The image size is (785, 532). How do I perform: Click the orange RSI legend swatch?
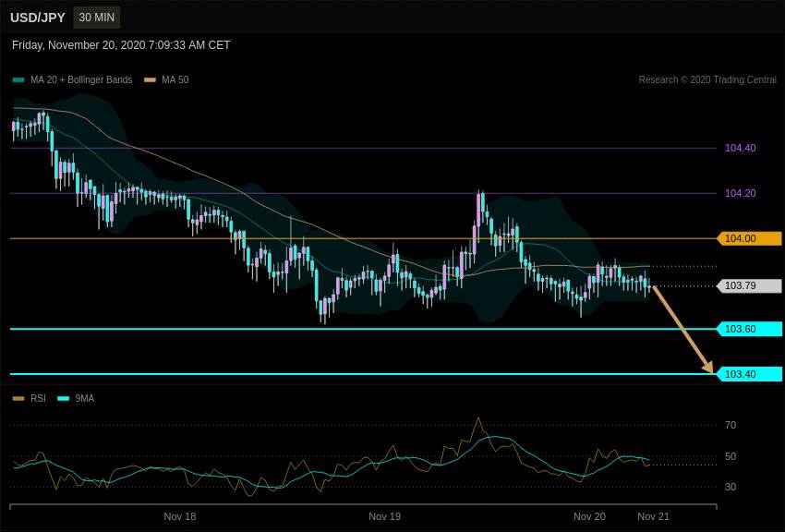click(18, 398)
